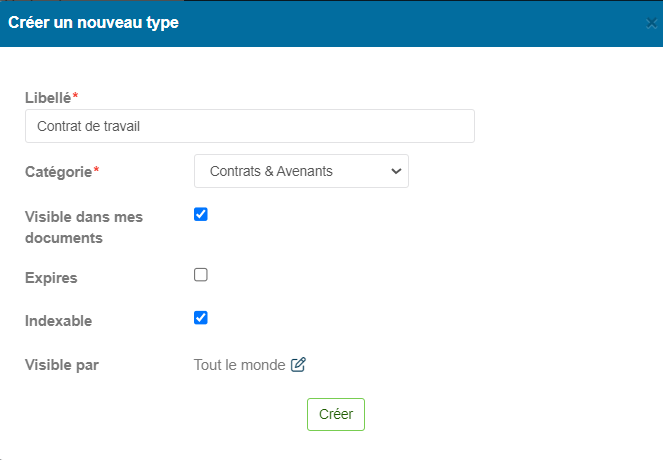The width and height of the screenshot is (663, 460).
Task: Click the blue dialog header bar
Action: [332, 24]
